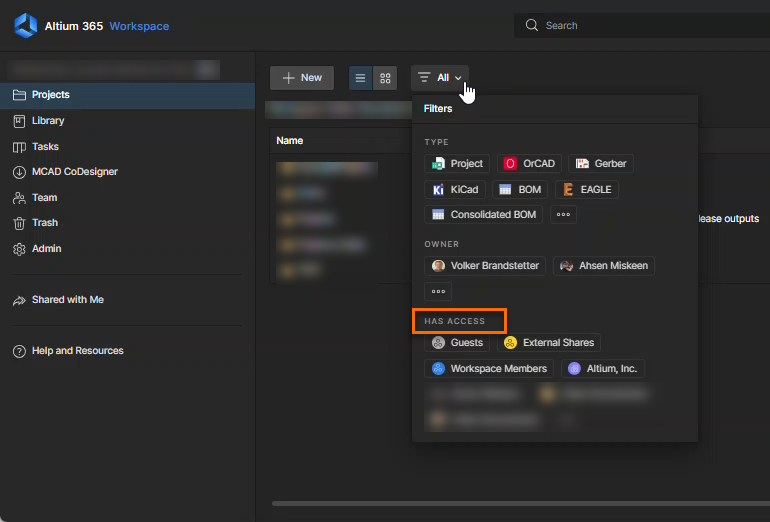Click the Trash bin icon
The image size is (770, 522).
19,223
